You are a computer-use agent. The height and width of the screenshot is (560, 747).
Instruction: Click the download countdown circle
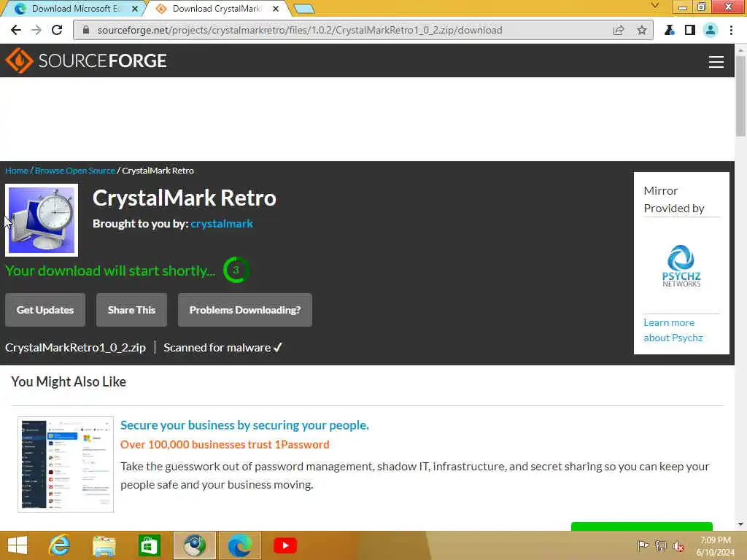[236, 270]
